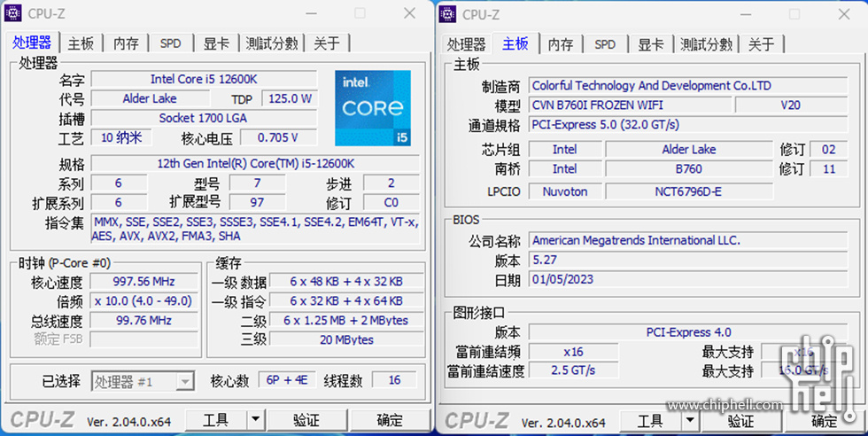Open the 主板 tab in the left window
868x436 pixels.
pyautogui.click(x=81, y=43)
